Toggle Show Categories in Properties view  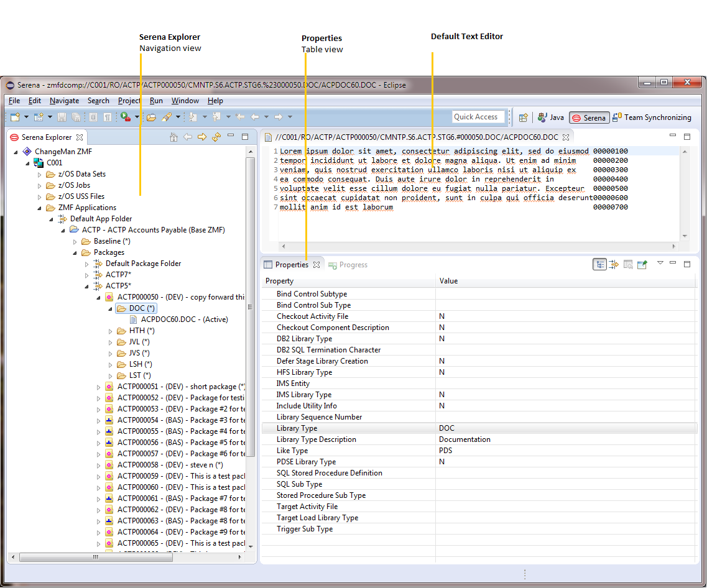(x=599, y=265)
